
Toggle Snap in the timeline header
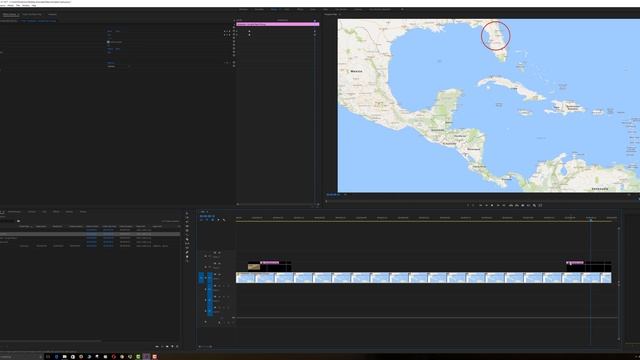(x=207, y=220)
